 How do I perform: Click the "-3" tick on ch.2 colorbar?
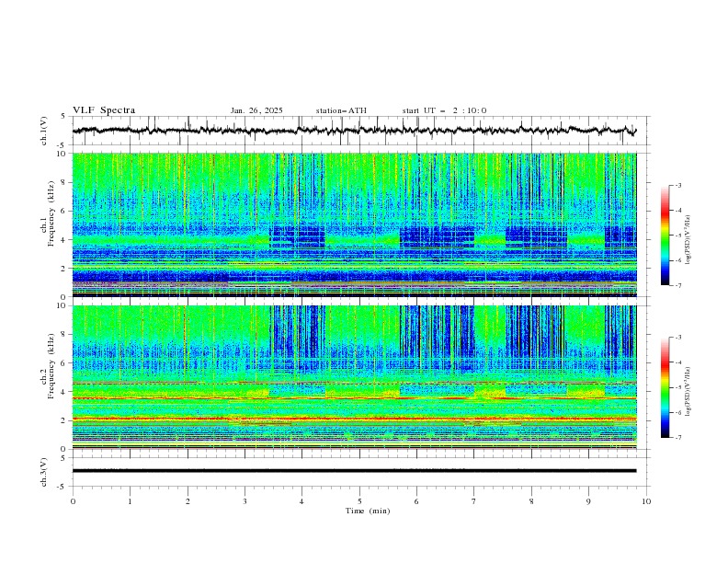(677, 338)
